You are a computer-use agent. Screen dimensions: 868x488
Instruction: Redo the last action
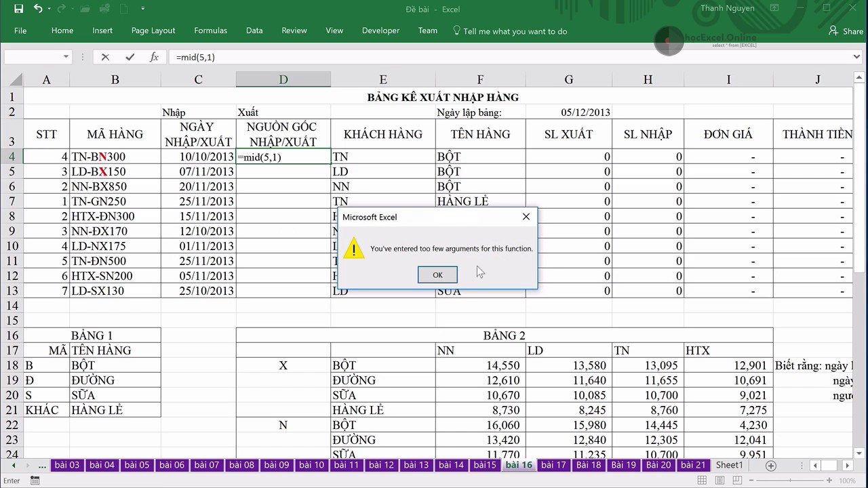click(60, 9)
